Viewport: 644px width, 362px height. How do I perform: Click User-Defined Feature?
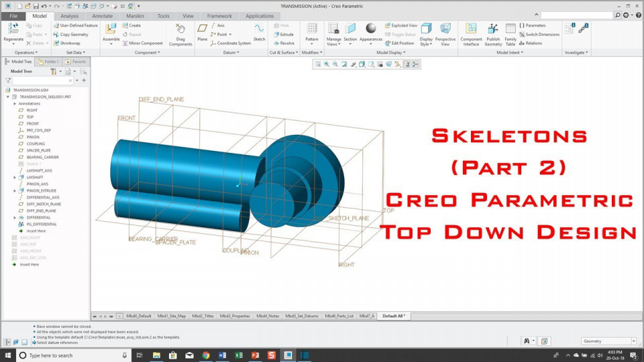[76, 25]
